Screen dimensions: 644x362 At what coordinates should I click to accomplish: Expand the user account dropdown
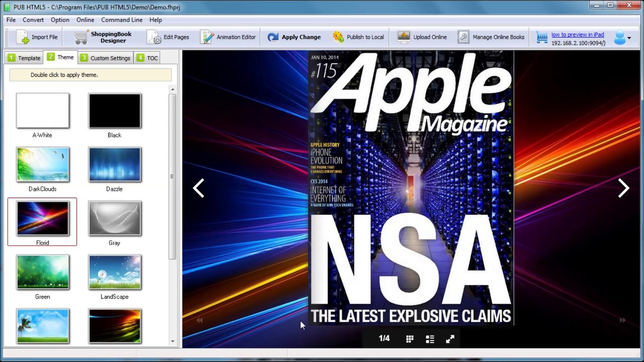629,38
